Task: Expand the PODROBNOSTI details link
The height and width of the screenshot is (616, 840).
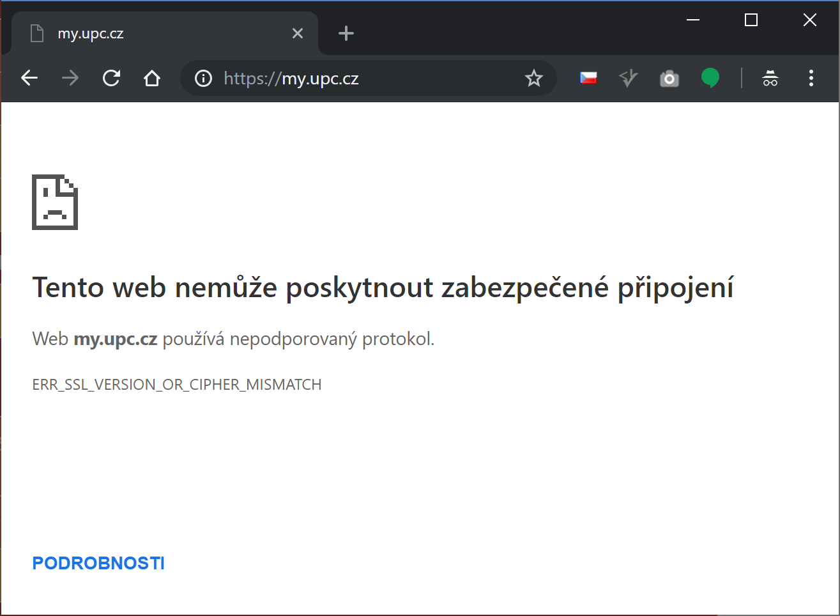Action: 98,563
